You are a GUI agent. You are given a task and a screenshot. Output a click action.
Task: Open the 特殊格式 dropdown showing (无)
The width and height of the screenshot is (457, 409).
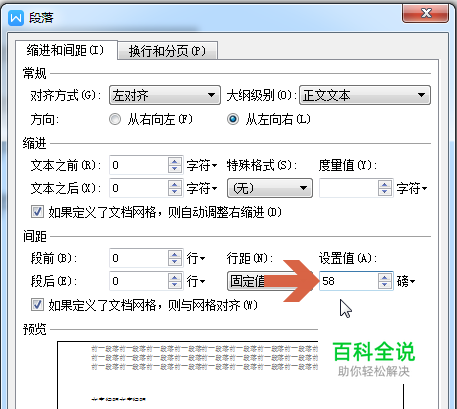tap(270, 188)
